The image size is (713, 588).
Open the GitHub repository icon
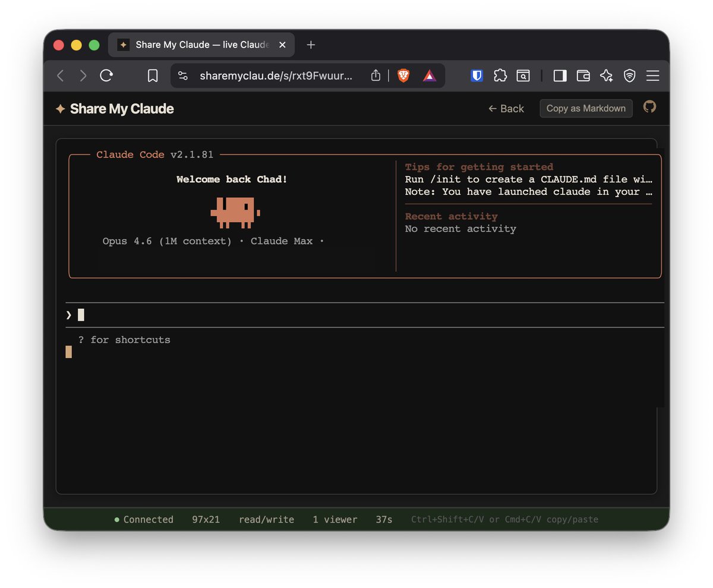click(x=649, y=107)
